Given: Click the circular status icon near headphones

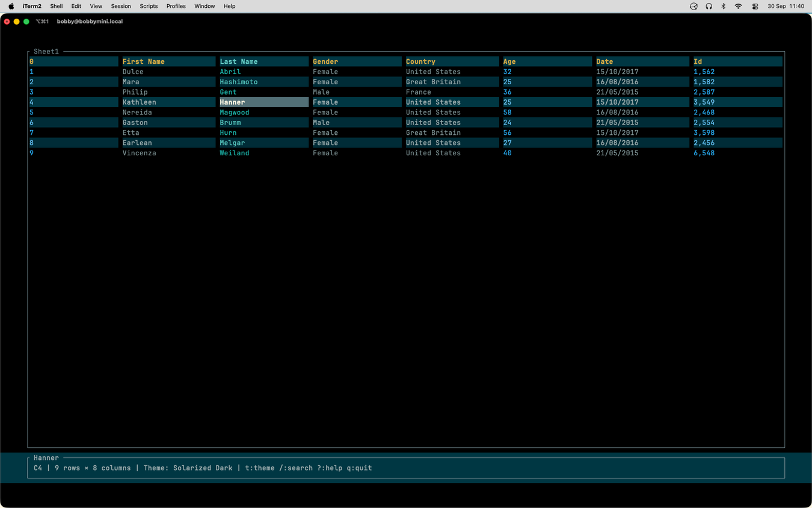Looking at the screenshot, I should click(x=694, y=6).
